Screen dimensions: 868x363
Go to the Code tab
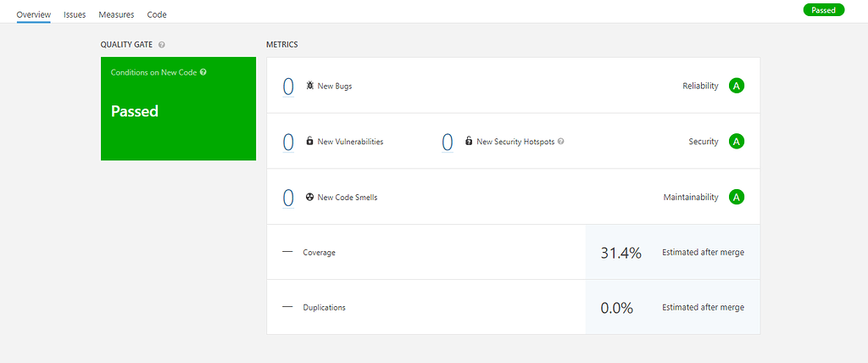[x=157, y=14]
